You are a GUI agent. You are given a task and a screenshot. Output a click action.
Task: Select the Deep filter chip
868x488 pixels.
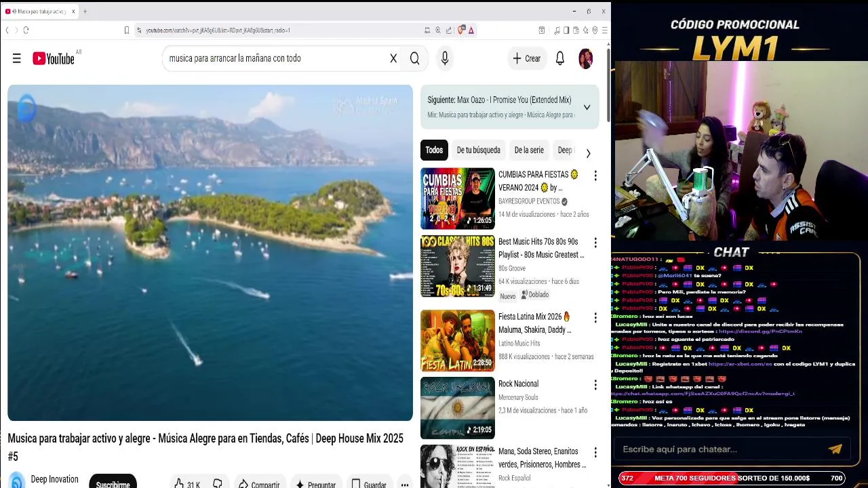pos(565,150)
